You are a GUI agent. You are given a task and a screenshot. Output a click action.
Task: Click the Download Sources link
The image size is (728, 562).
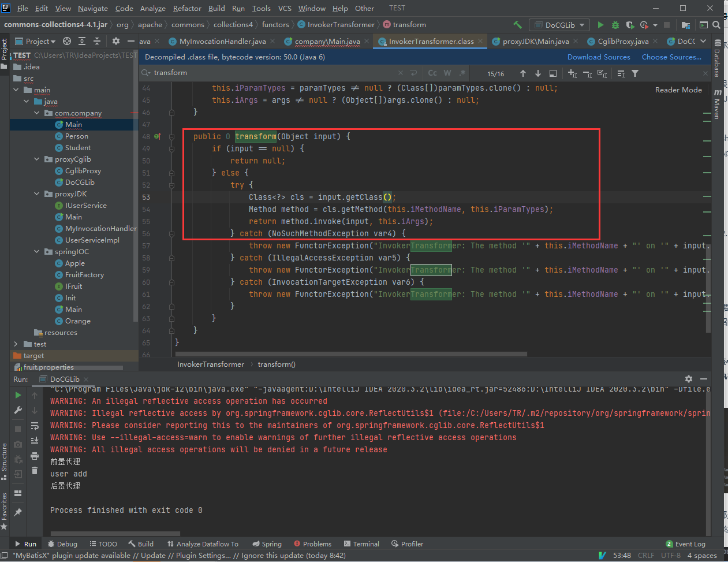pyautogui.click(x=599, y=57)
